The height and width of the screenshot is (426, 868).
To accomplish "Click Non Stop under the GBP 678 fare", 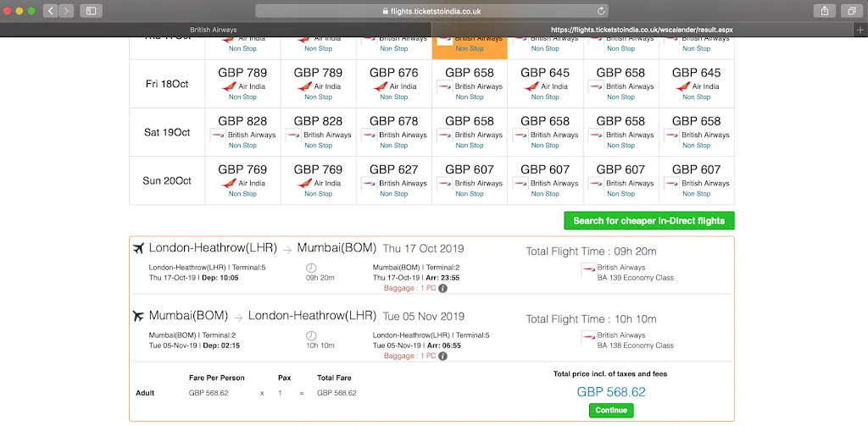I will pyautogui.click(x=393, y=146).
